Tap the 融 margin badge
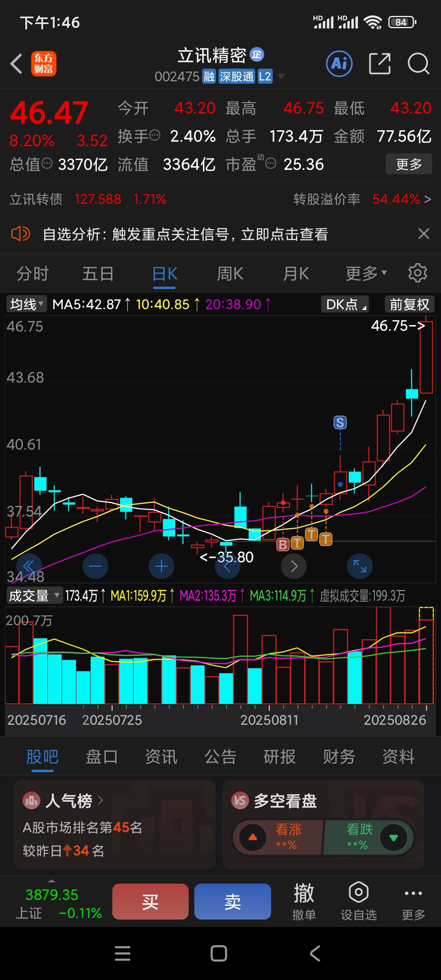 click(209, 76)
